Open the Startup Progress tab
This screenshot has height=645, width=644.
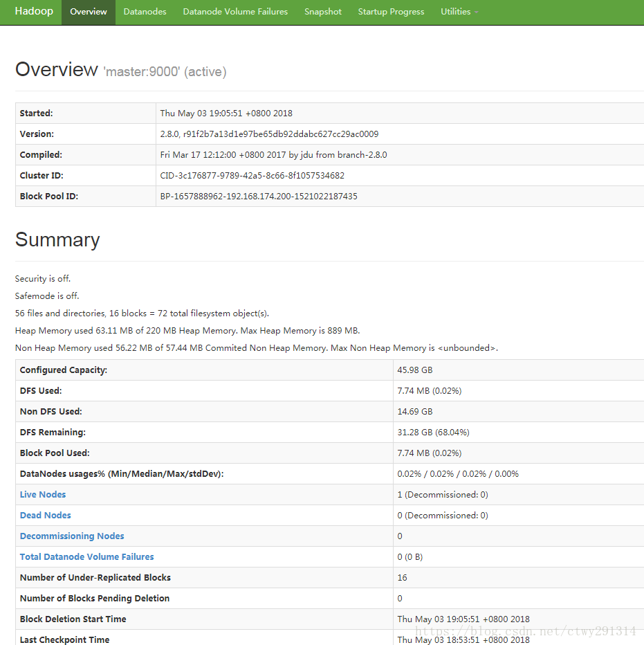point(391,12)
